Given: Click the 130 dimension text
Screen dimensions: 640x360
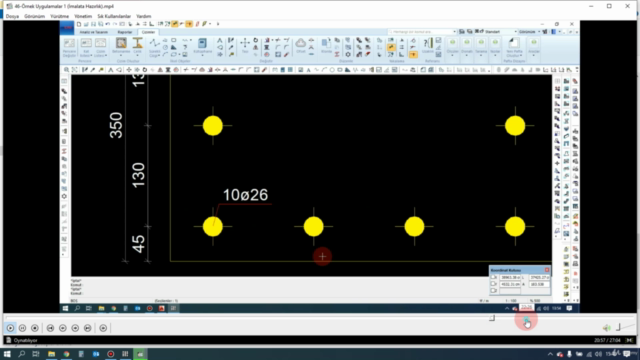Looking at the screenshot, I should [x=139, y=176].
